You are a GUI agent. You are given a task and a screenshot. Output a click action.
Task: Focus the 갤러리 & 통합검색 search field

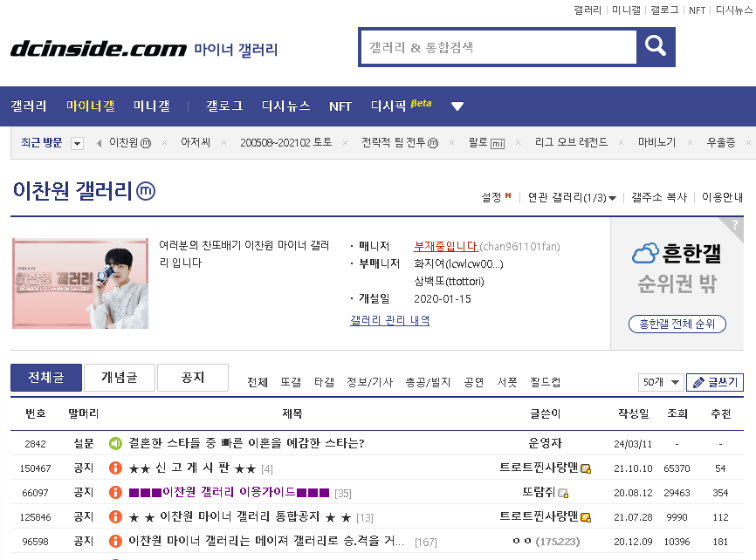pyautogui.click(x=498, y=47)
